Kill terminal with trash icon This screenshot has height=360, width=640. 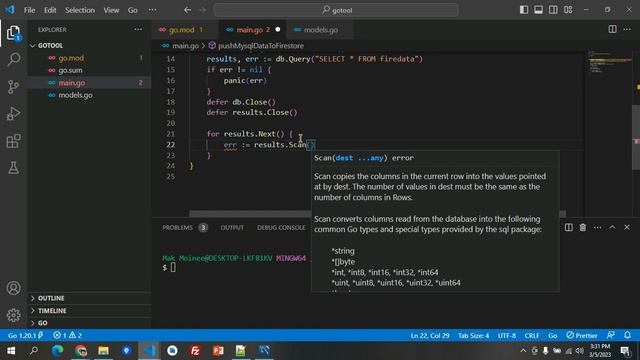click(583, 227)
